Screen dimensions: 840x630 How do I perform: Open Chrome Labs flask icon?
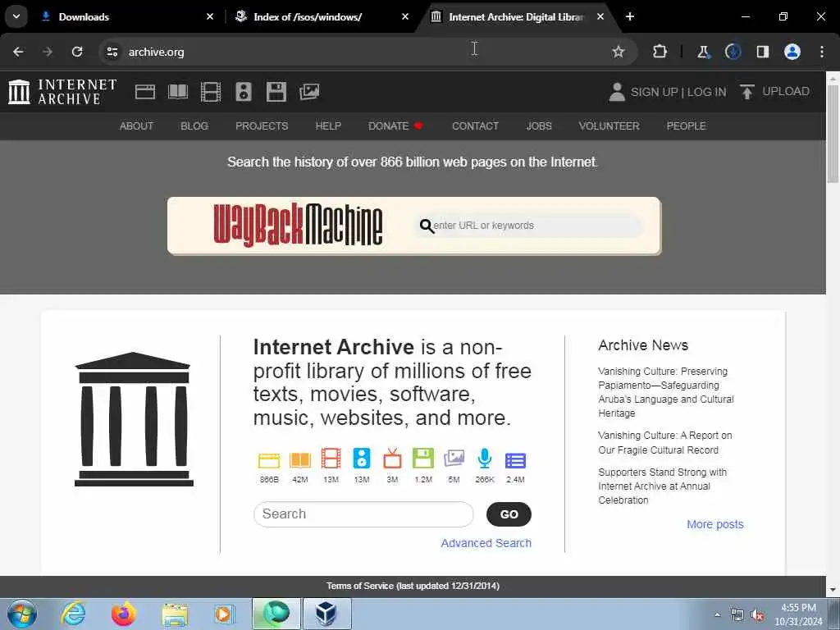pyautogui.click(x=703, y=52)
